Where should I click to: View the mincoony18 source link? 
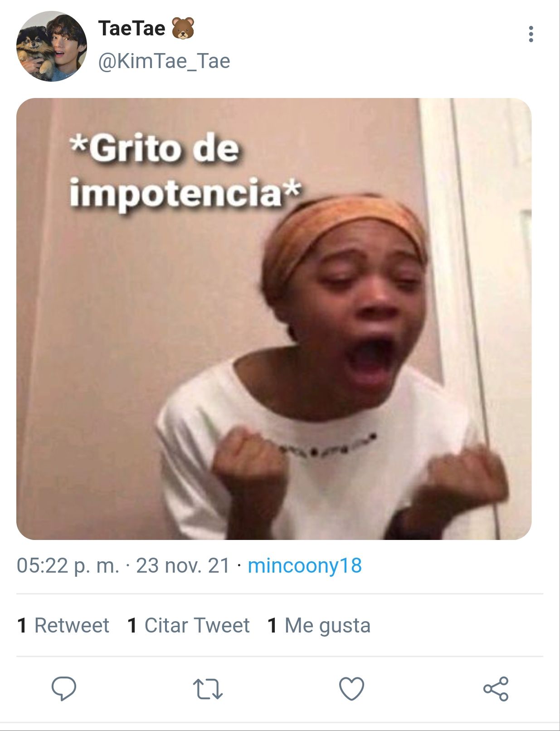[x=305, y=566]
